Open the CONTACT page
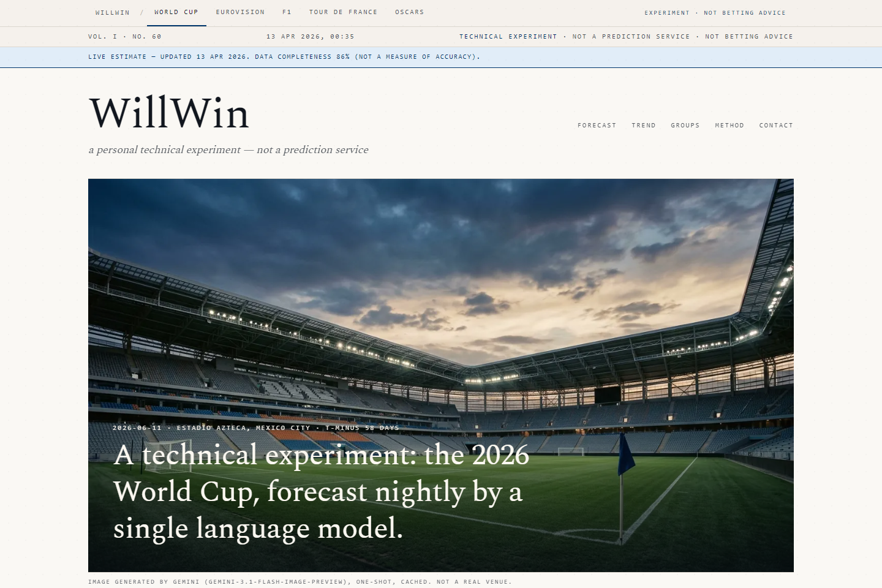The image size is (882, 588). (776, 126)
